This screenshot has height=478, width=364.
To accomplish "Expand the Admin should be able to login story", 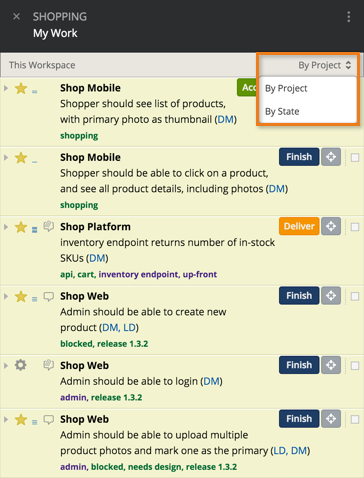I will click(6, 365).
